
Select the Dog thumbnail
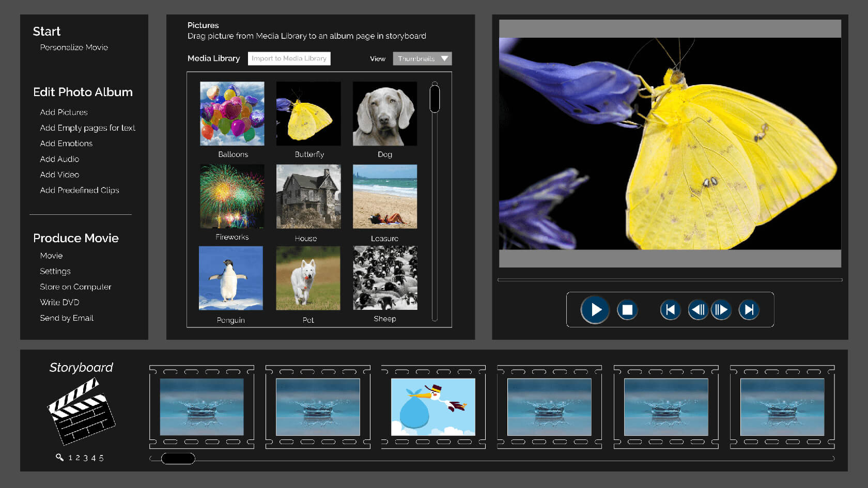[x=385, y=114]
